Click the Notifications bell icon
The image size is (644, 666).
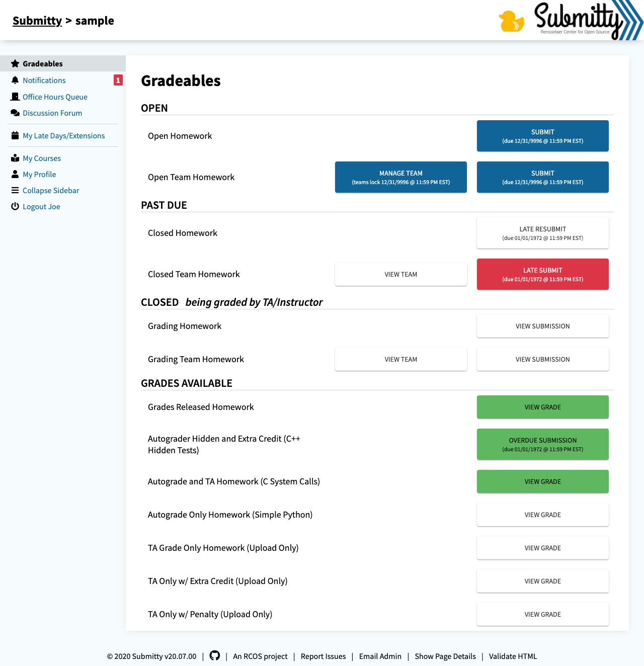click(x=15, y=80)
